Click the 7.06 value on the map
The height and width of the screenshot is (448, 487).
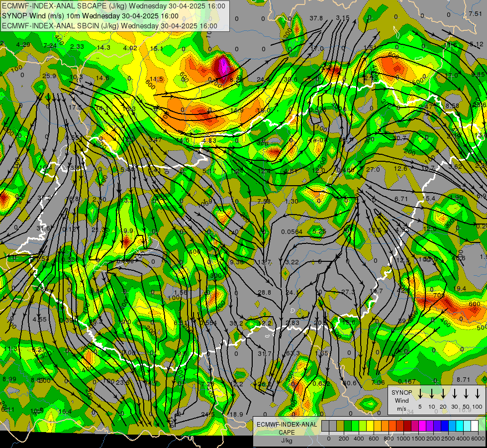(x=378, y=382)
